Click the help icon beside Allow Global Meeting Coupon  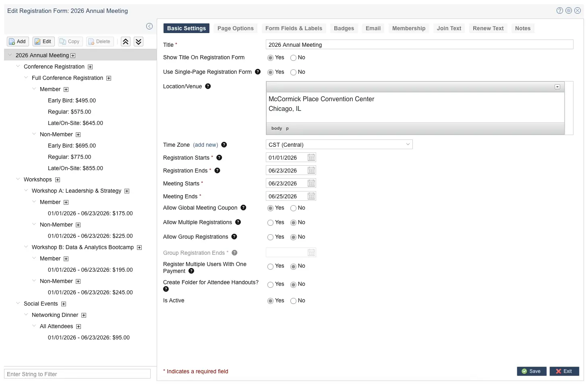point(243,208)
